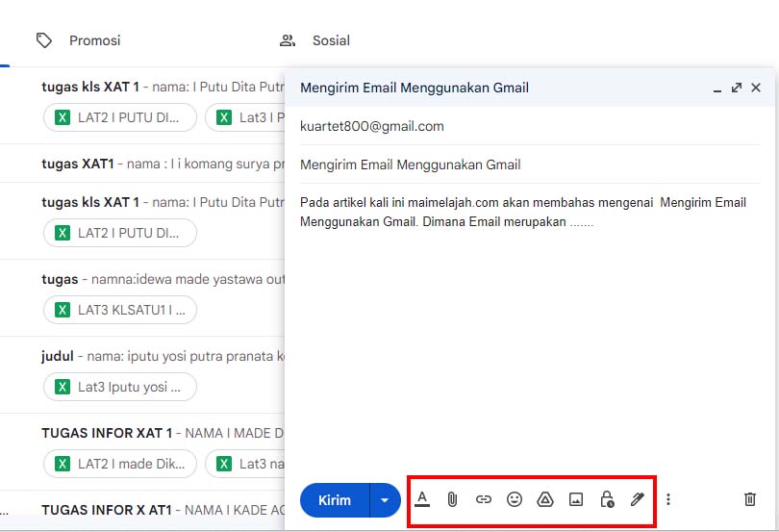
Task: Switch to the Sosial tab
Action: pos(315,40)
